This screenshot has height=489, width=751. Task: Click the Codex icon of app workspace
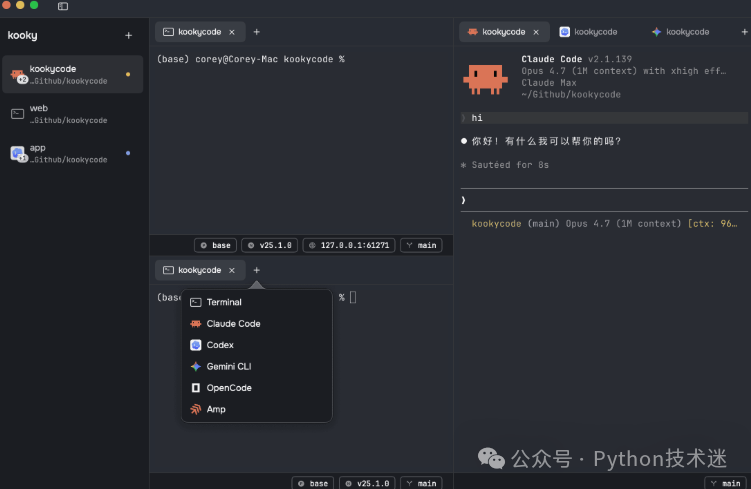coord(18,153)
